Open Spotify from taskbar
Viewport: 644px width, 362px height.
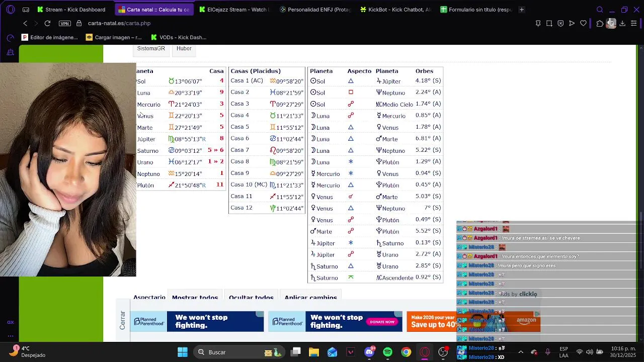click(387, 352)
